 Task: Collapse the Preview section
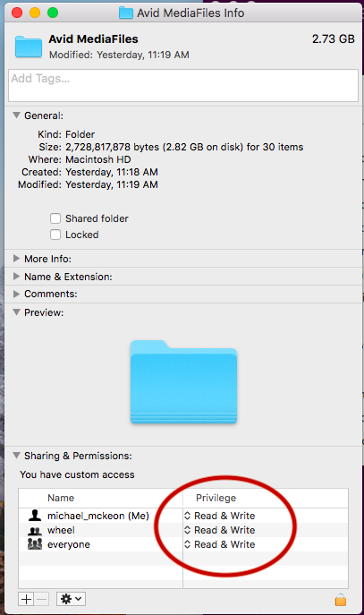tap(16, 312)
